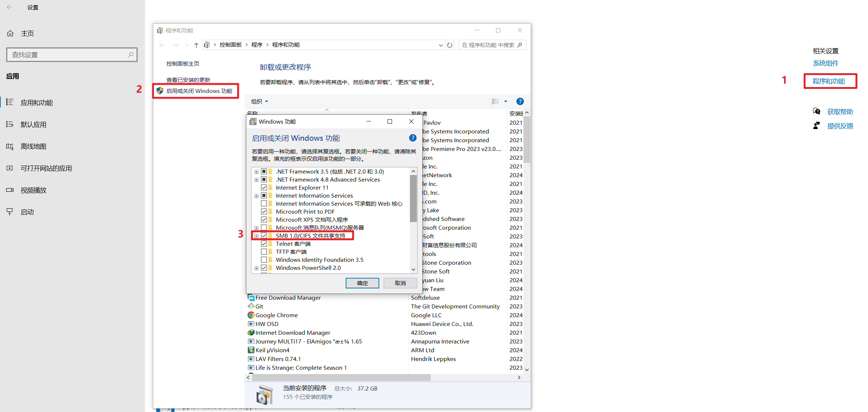Image resolution: width=868 pixels, height=412 pixels.
Task: Click help icon in 程序和功能 toolbar
Action: click(x=520, y=101)
